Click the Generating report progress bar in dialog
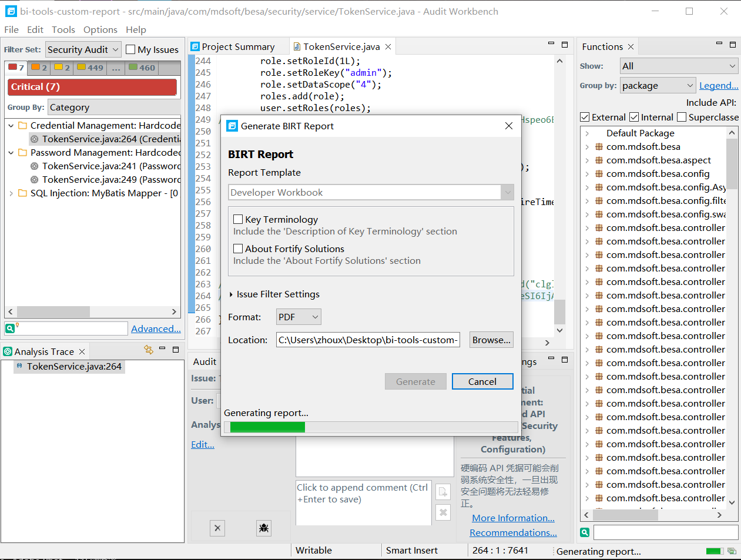 pyautogui.click(x=371, y=427)
